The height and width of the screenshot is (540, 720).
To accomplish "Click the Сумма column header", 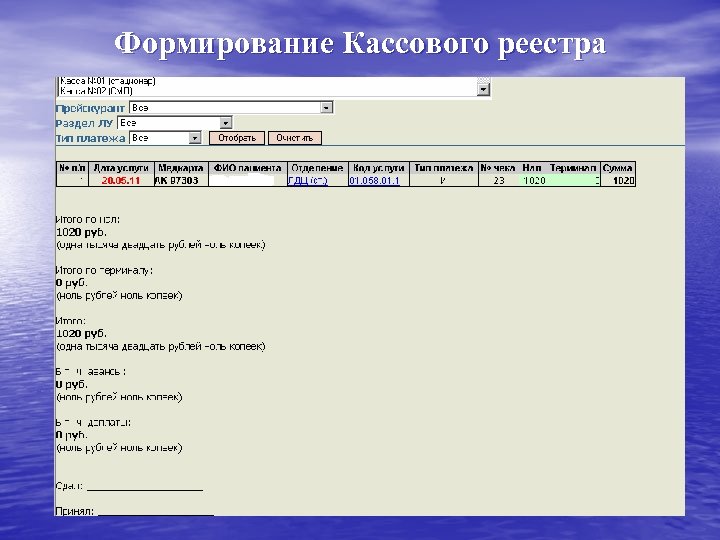I will 618,168.
